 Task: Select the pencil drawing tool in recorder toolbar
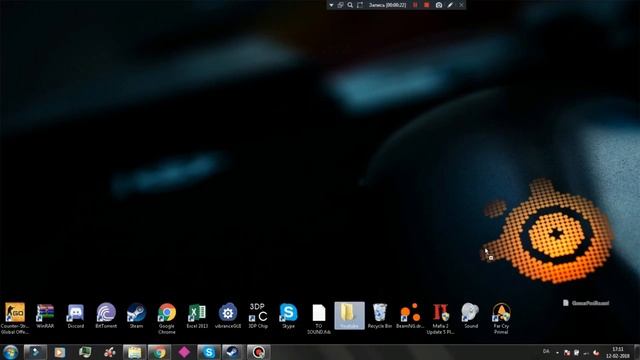450,5
